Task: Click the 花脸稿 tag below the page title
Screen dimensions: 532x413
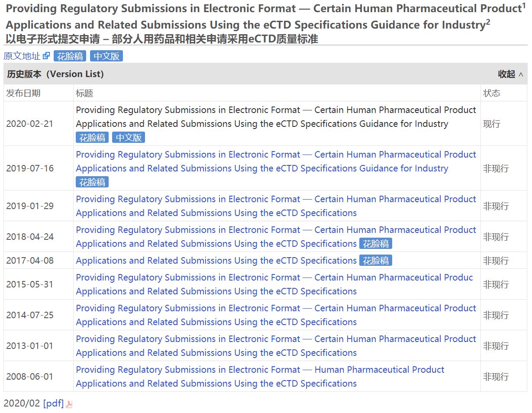Action: (x=70, y=56)
